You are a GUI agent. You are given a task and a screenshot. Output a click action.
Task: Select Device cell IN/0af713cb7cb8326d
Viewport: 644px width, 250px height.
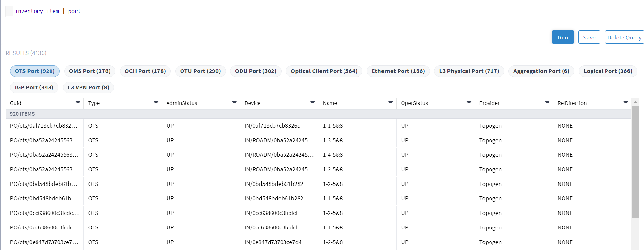(279, 126)
